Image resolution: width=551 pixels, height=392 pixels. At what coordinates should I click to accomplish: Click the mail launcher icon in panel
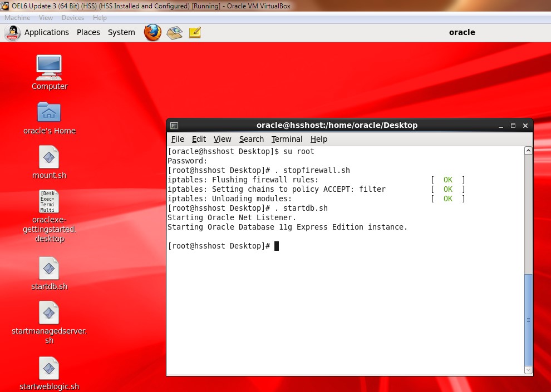(174, 32)
